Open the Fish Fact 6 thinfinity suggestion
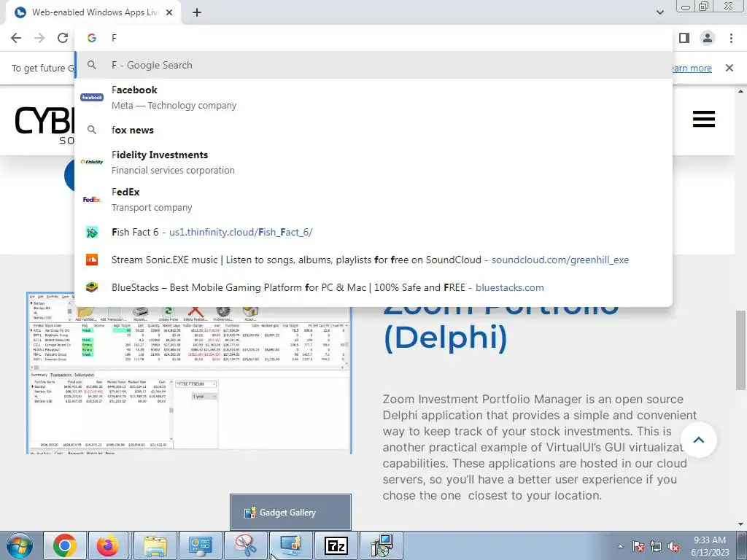Viewport: 747px width, 560px height. (373, 233)
